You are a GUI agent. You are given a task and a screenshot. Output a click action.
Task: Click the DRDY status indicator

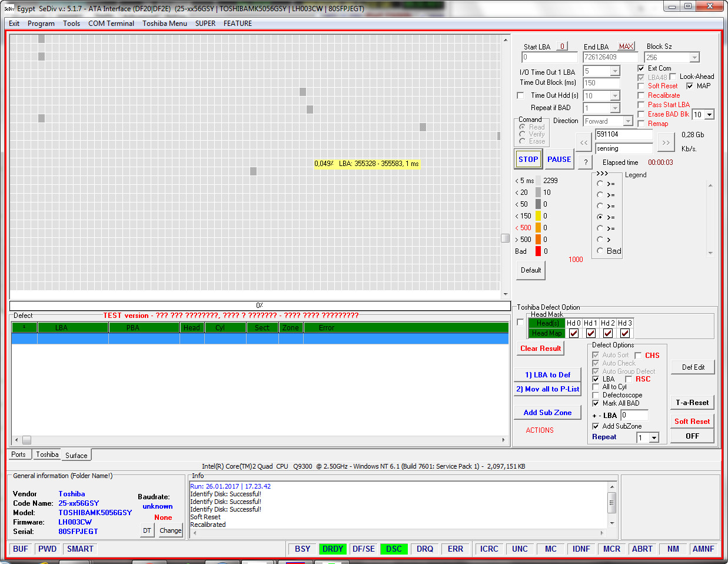(333, 549)
